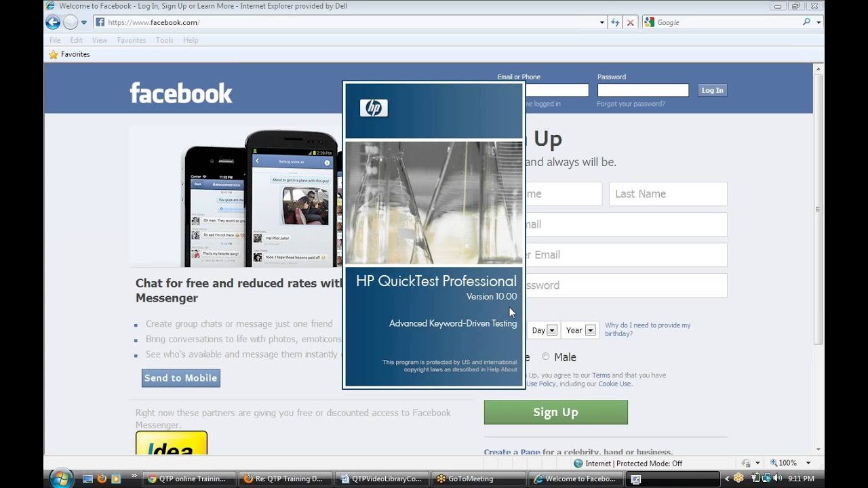The width and height of the screenshot is (868, 488).
Task: Click the search magnifier icon
Action: pos(806,22)
